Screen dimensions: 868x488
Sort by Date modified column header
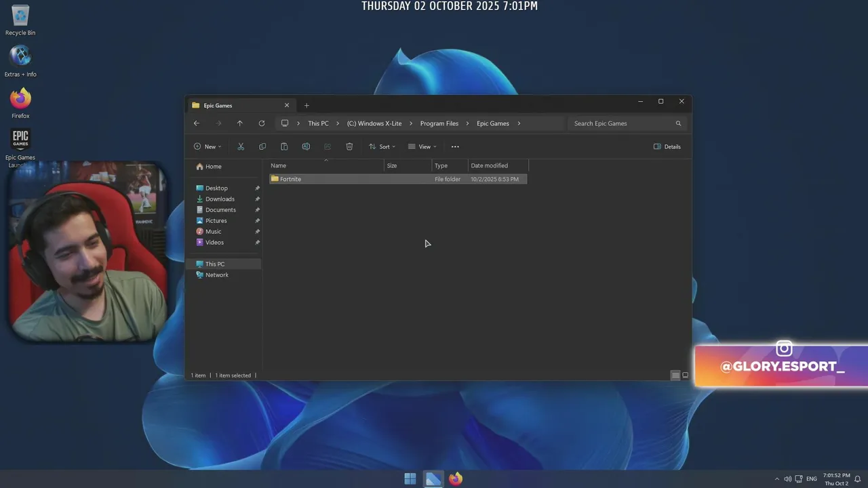pos(498,165)
